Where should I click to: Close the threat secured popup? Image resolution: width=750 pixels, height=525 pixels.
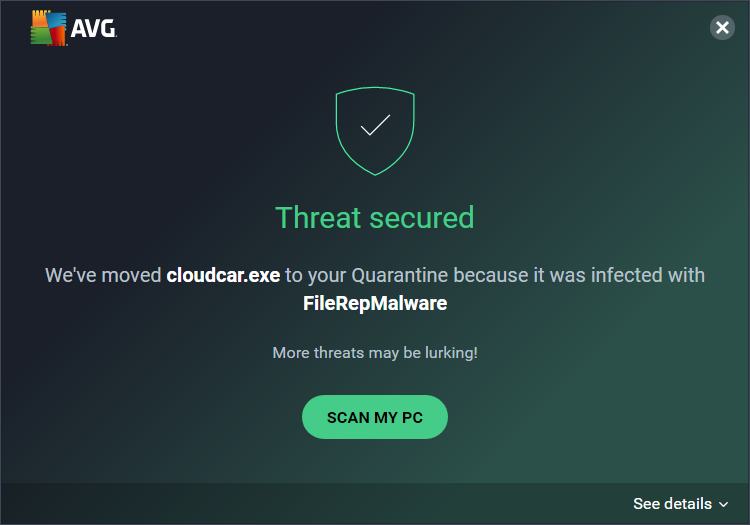coord(722,28)
